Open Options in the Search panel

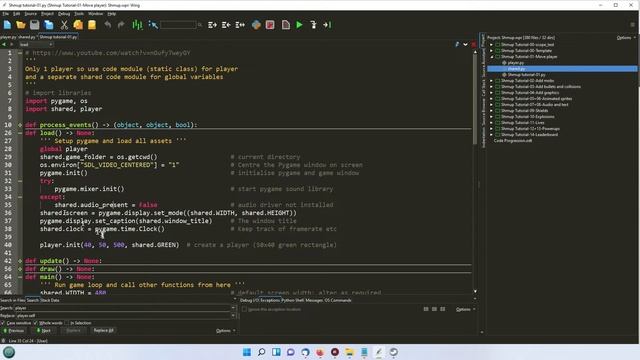click(225, 331)
